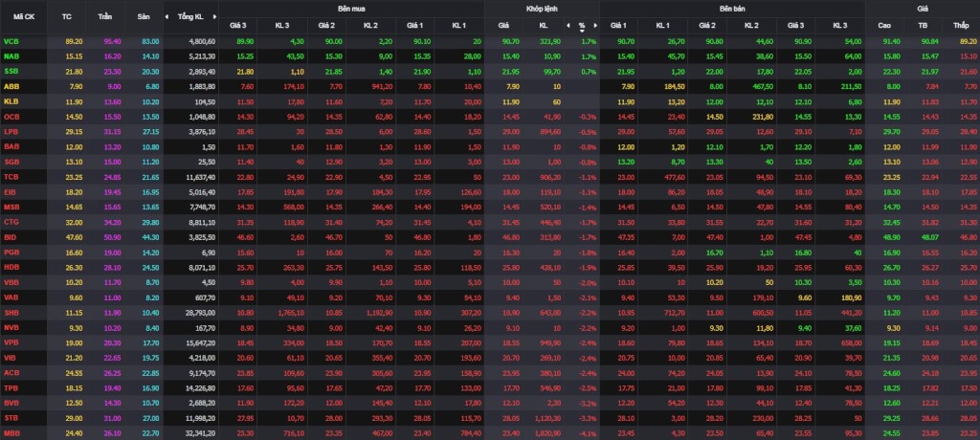Click the KL 3 header under Bên mua
Image resolution: width=980 pixels, height=440 pixels.
coord(282,26)
